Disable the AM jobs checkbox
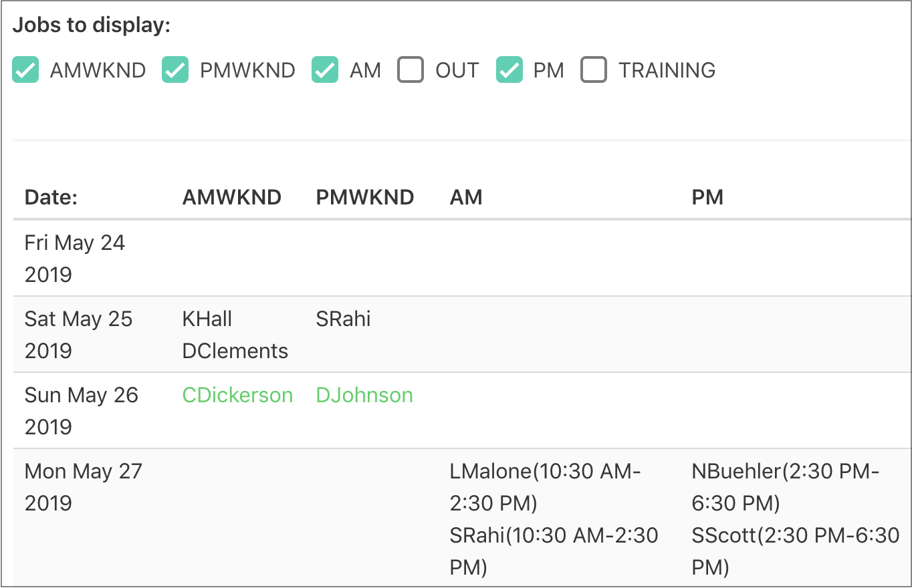 [x=325, y=70]
